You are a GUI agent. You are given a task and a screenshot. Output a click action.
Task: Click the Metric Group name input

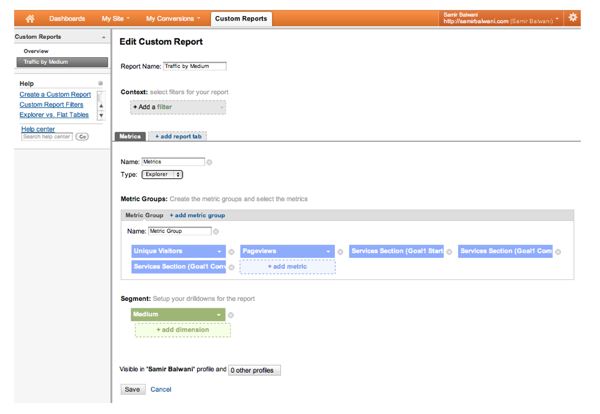pos(180,231)
